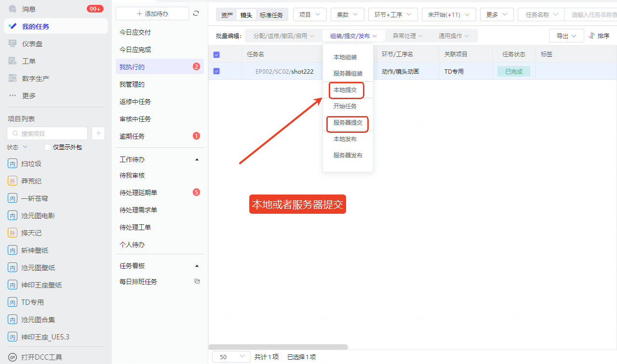Select 本地提交 from the dropdown menu
This screenshot has width=617, height=364.
tap(345, 90)
